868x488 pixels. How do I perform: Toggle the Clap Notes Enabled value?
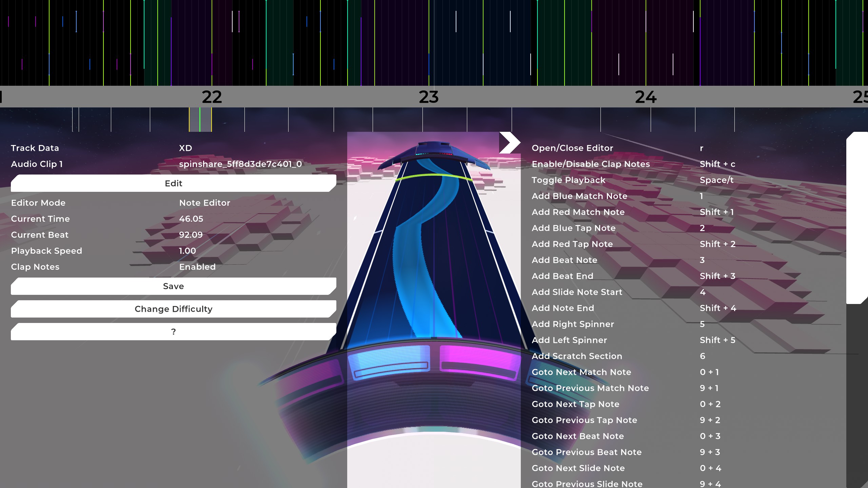point(197,267)
